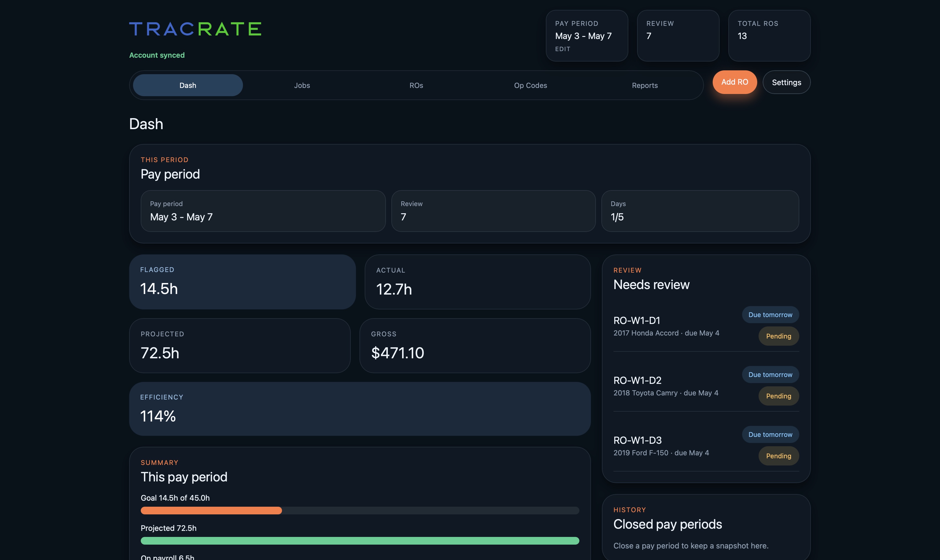Click the Flagged 14.5h stat card

(242, 282)
